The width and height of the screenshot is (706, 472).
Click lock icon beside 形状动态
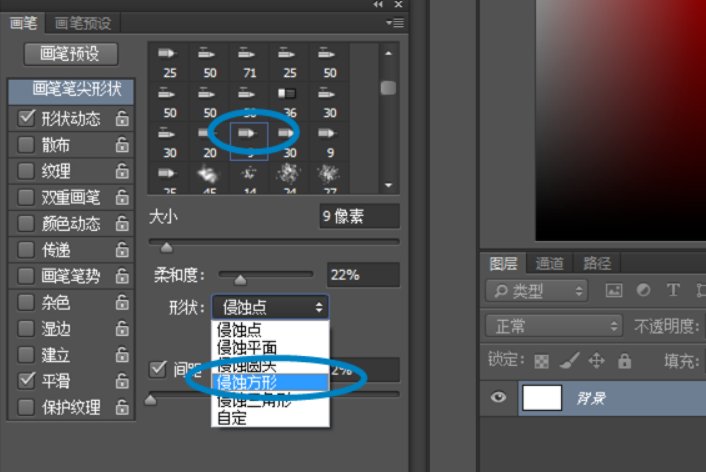(122, 119)
